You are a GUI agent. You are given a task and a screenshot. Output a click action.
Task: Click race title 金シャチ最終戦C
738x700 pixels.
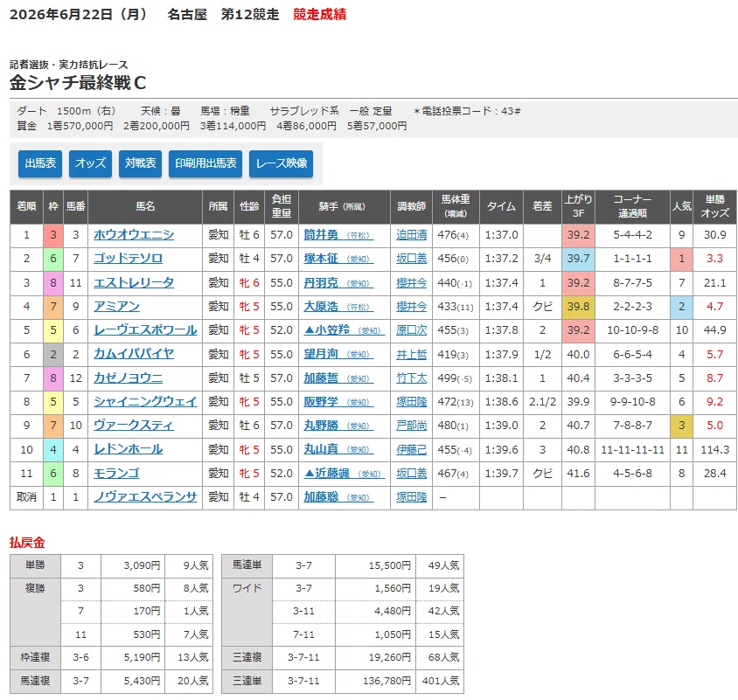(x=78, y=83)
